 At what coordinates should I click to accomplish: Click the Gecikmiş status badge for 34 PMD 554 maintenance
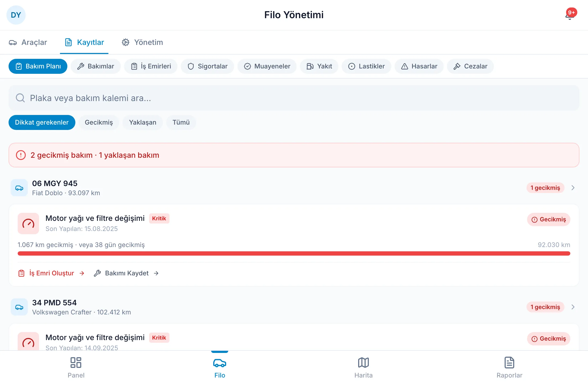(x=549, y=339)
